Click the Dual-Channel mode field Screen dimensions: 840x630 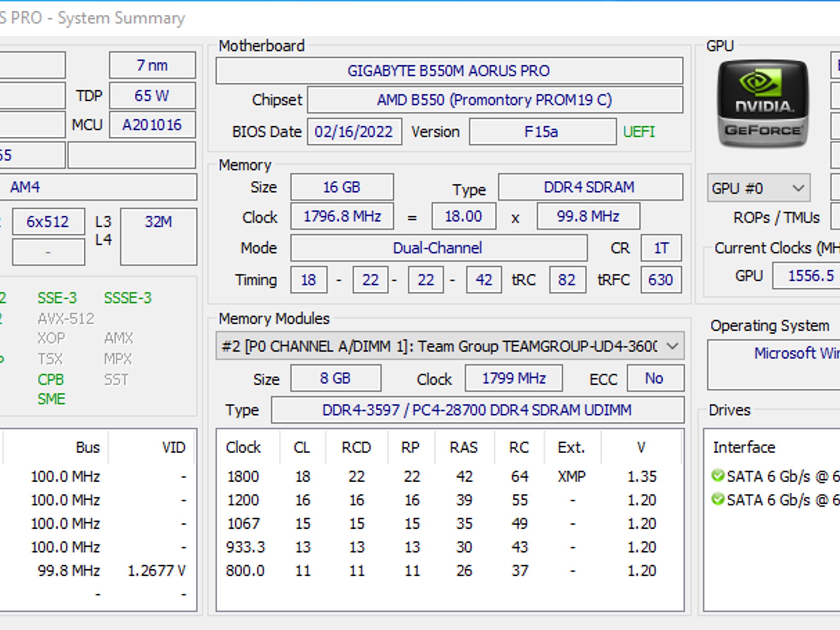[439, 248]
